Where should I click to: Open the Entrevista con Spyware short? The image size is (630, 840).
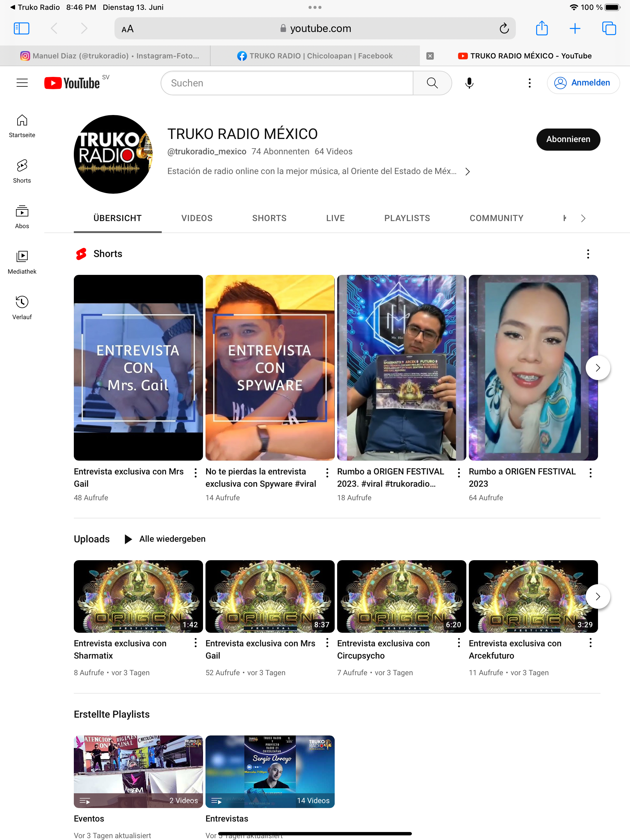coord(270,368)
